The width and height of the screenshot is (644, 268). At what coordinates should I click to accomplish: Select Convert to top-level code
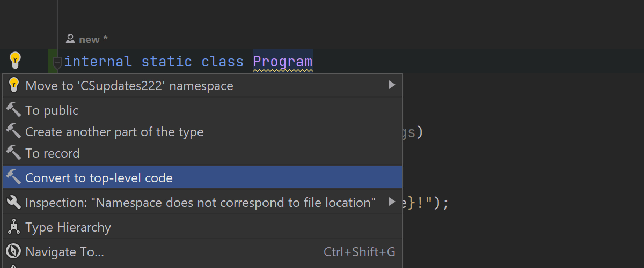(99, 177)
